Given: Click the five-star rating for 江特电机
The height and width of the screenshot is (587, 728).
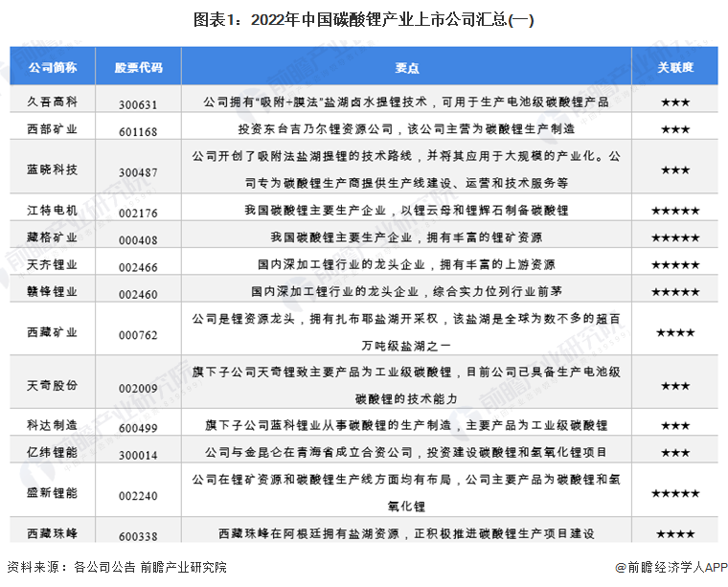Looking at the screenshot, I should point(675,211).
